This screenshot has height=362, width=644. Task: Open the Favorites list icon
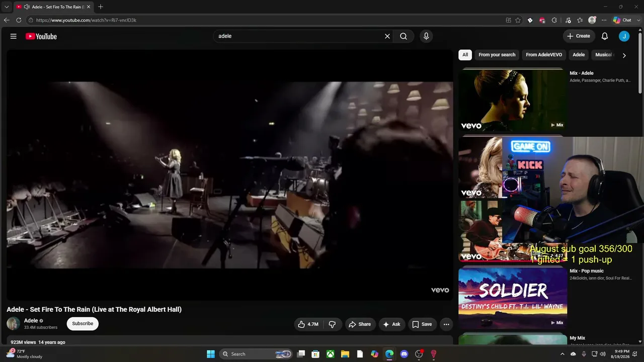(x=580, y=20)
